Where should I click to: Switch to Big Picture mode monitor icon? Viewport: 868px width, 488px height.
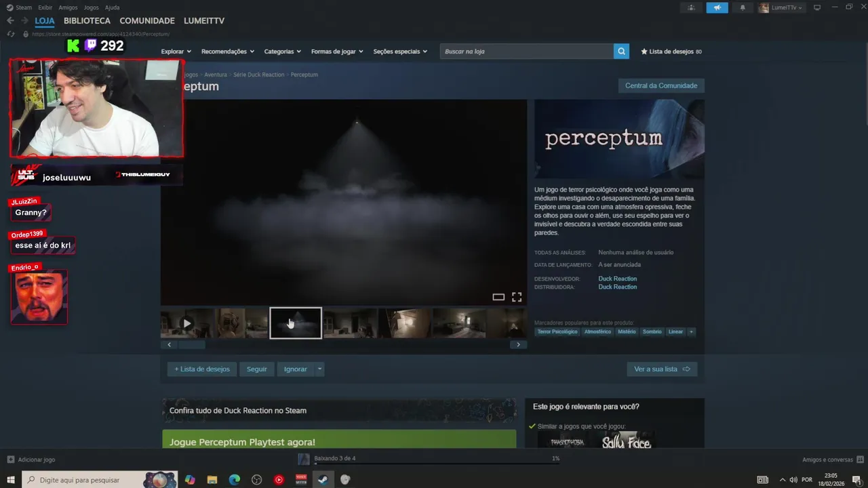pos(817,7)
